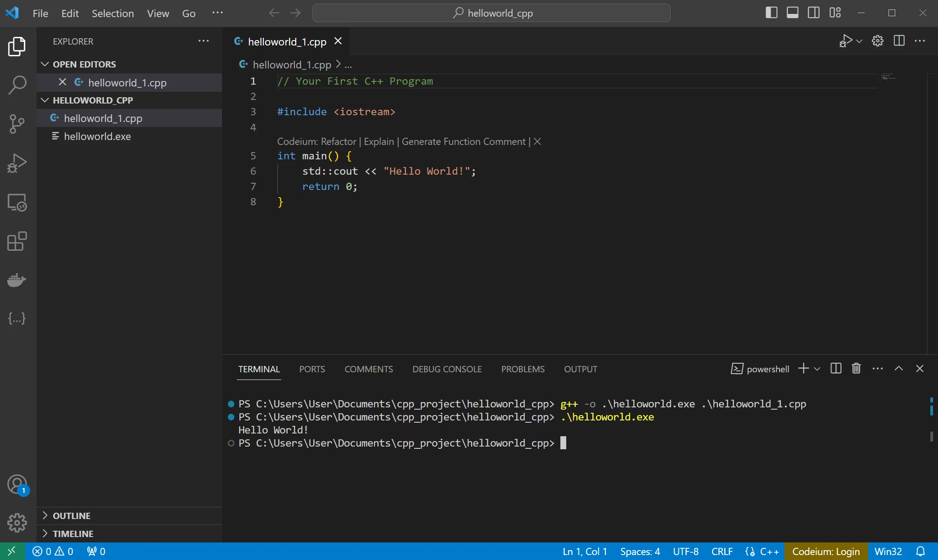The image size is (938, 560).
Task: Maximize the terminal panel size
Action: [x=899, y=369]
